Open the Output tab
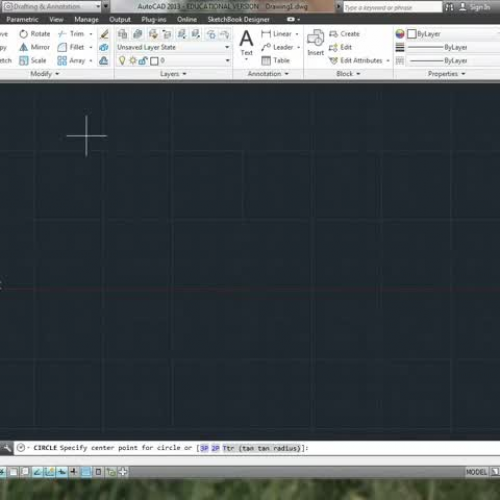 [x=120, y=19]
